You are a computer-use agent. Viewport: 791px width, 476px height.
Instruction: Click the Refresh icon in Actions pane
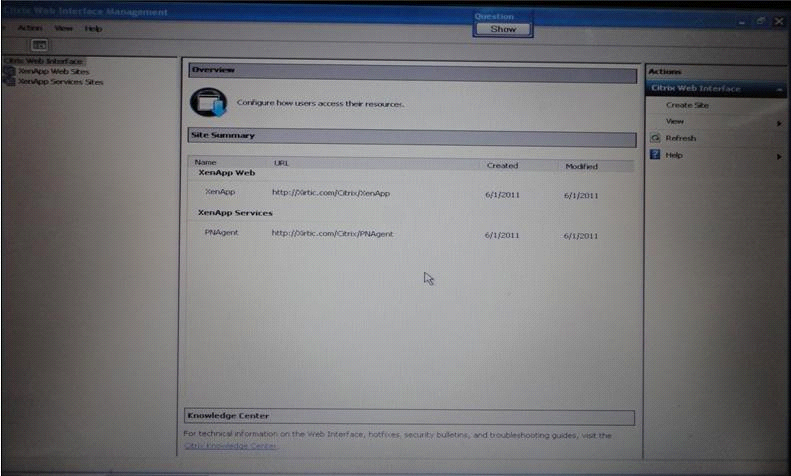655,138
